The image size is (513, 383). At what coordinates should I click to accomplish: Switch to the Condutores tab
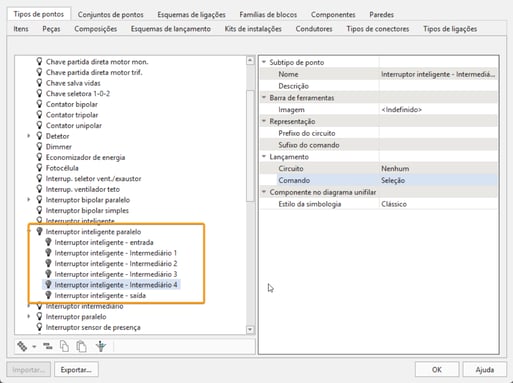tap(314, 29)
